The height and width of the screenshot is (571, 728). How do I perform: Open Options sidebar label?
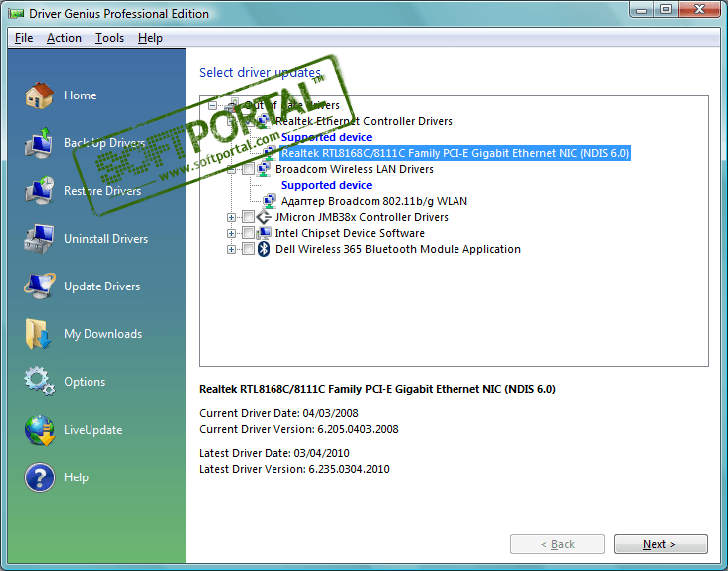85,382
